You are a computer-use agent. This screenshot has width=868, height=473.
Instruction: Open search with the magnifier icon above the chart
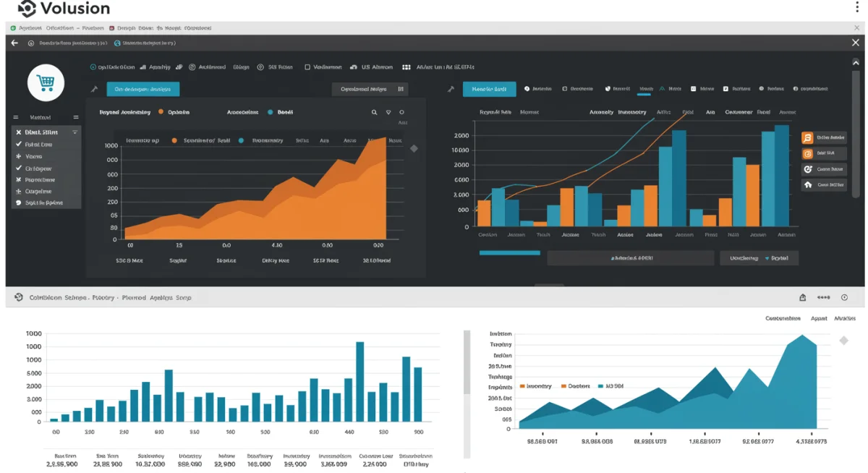[374, 113]
